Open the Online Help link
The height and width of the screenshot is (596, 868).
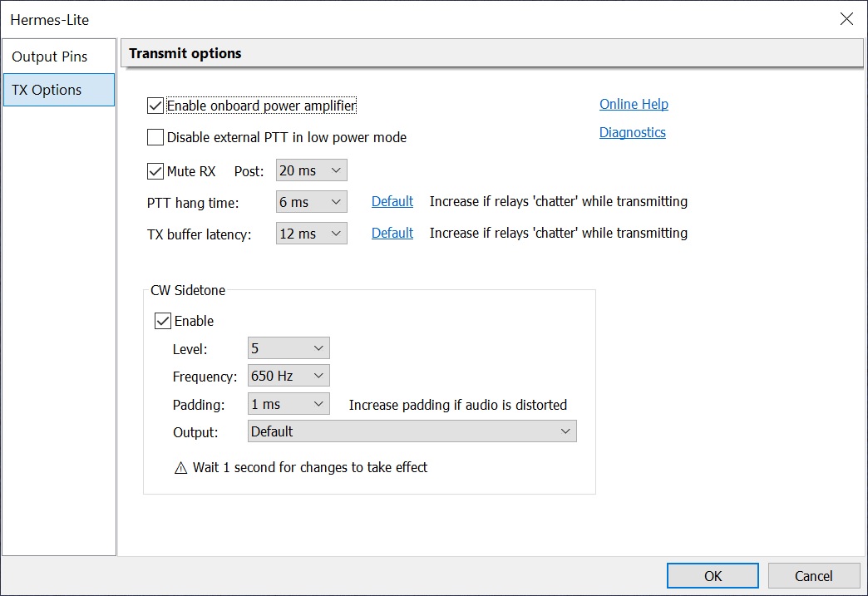point(634,104)
